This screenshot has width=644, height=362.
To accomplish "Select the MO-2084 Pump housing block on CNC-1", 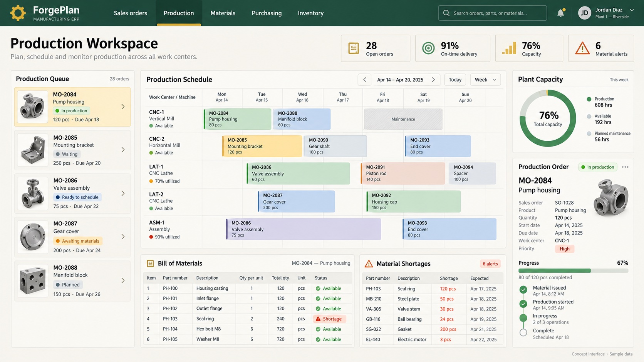I will 237,119.
